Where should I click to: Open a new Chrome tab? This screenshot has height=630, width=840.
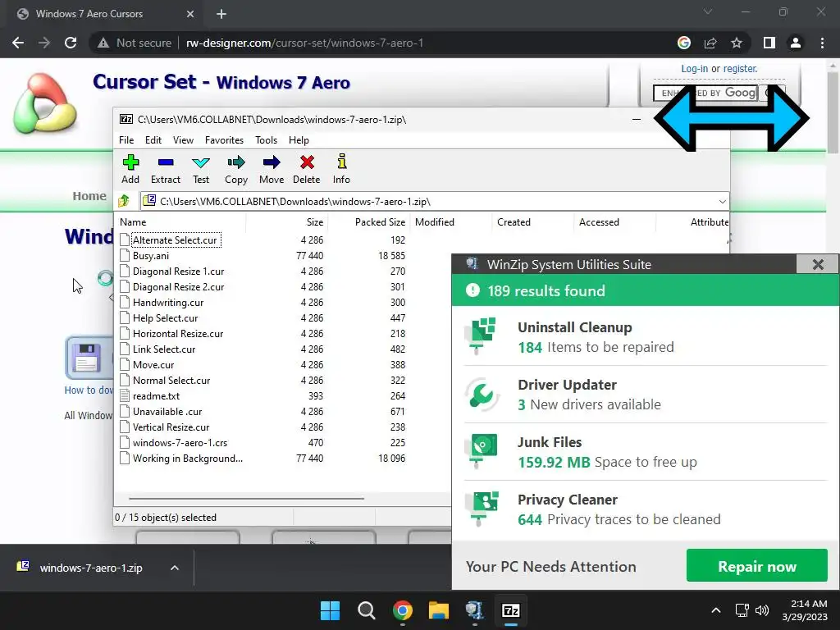(x=221, y=14)
